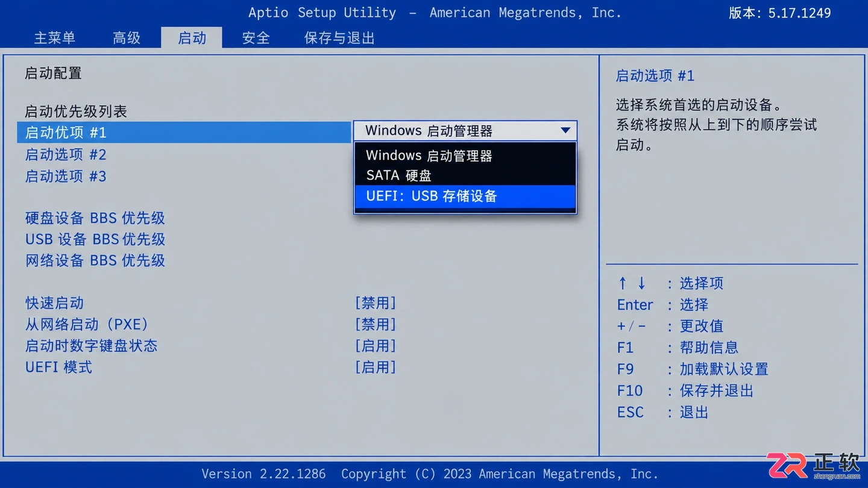Select the 快速启动 setting label
Image resolution: width=868 pixels, height=488 pixels.
click(x=54, y=303)
